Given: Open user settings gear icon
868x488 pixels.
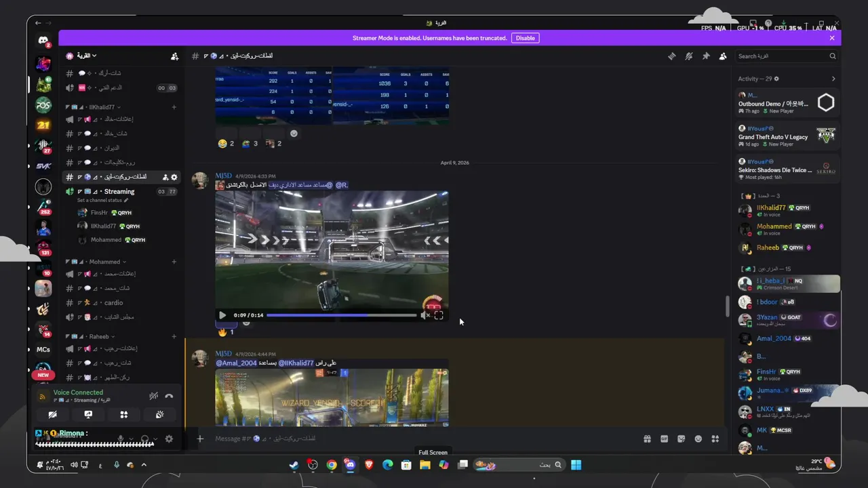Looking at the screenshot, I should point(169,439).
